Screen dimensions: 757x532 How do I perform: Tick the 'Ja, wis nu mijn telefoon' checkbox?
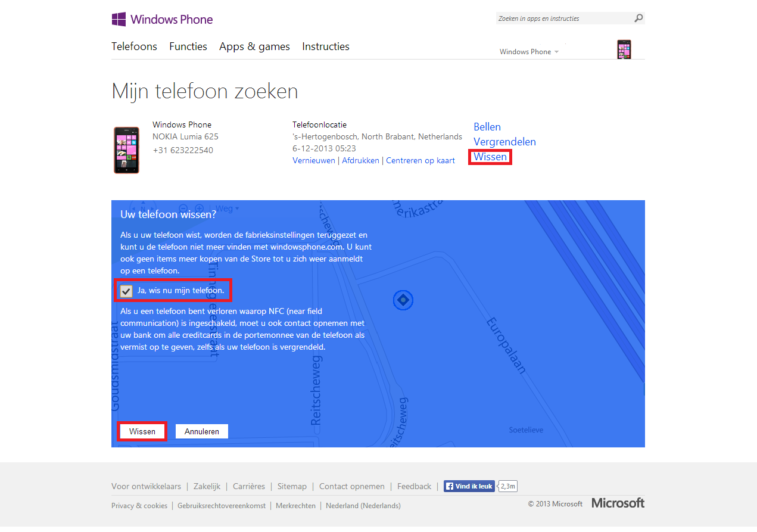point(126,291)
